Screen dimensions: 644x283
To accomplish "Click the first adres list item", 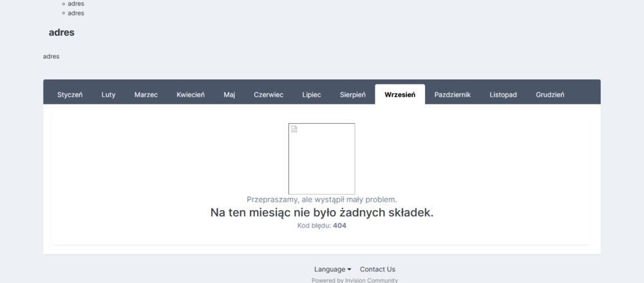I will coord(76,4).
